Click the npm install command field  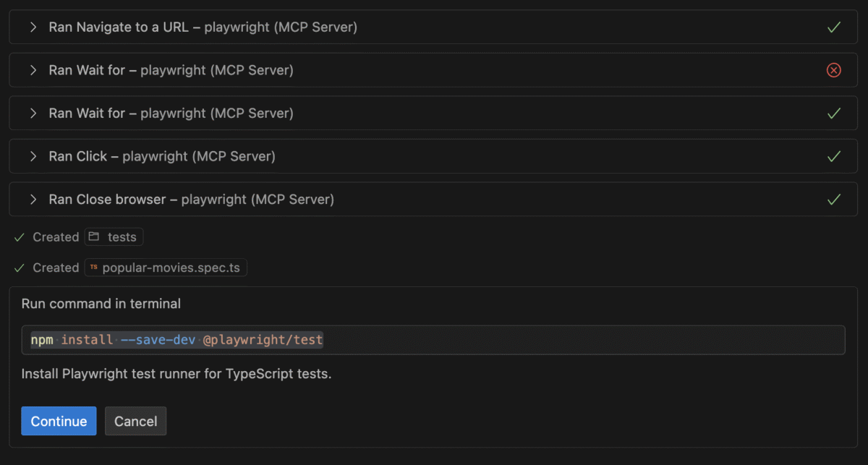pos(433,340)
